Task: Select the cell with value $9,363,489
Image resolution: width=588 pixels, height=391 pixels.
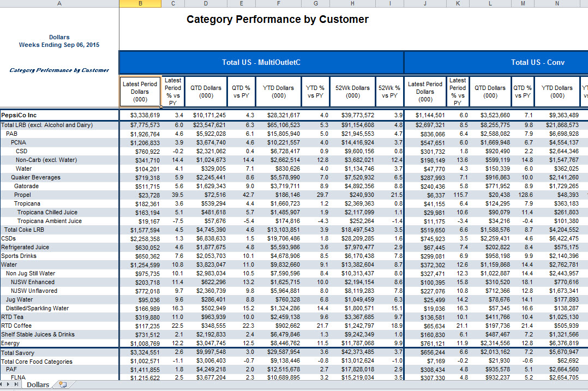Action: [x=557, y=115]
